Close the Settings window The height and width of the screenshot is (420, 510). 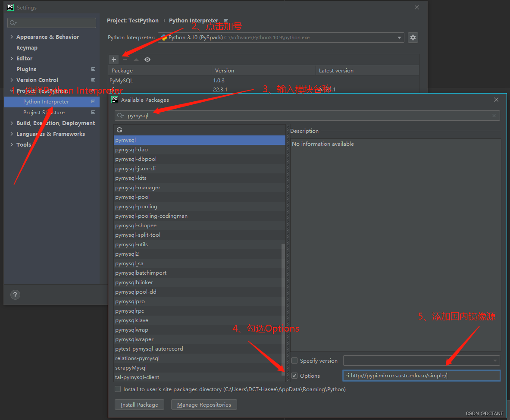(416, 7)
